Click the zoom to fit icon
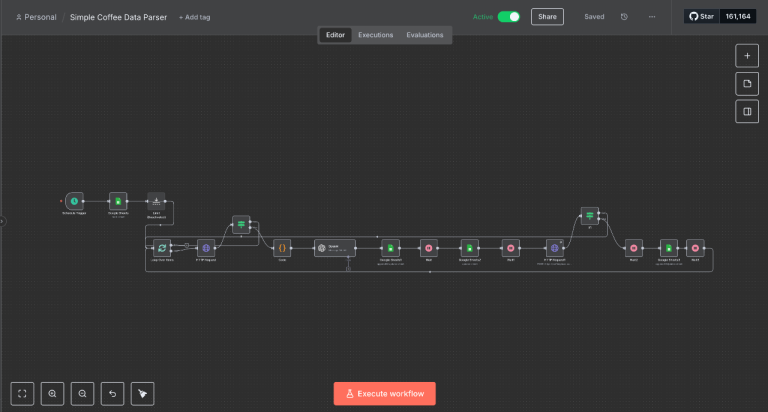This screenshot has height=412, width=768. coord(23,394)
